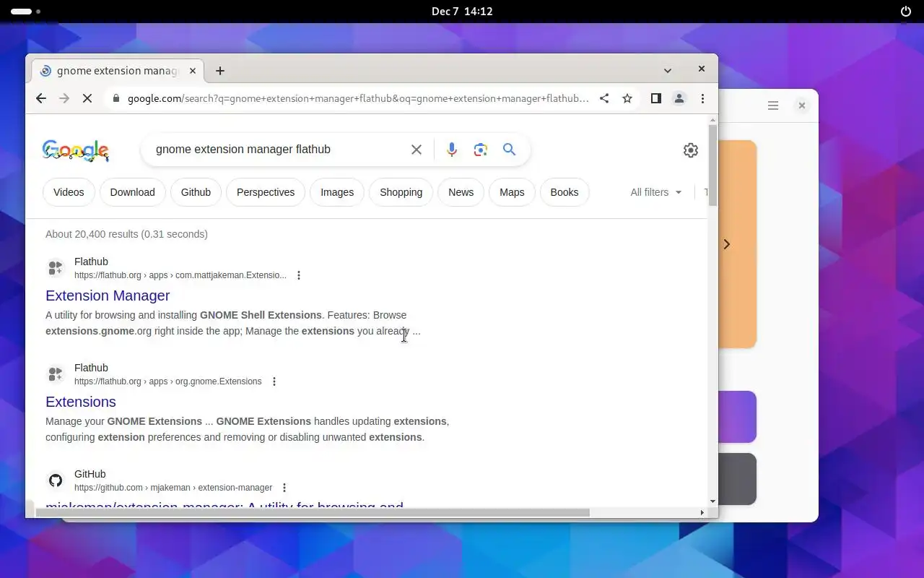Click the github.com mjakeman URL text

(173, 488)
